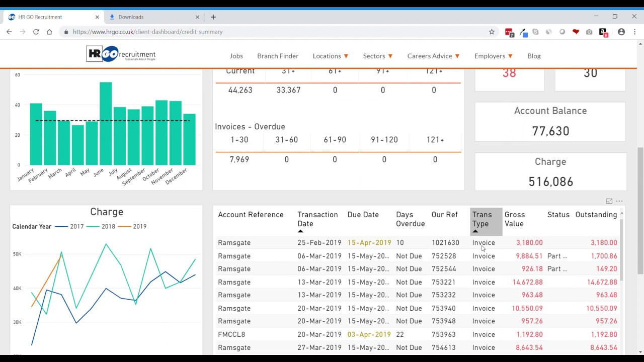
Task: Click the grey swirl extension icon
Action: click(549, 32)
